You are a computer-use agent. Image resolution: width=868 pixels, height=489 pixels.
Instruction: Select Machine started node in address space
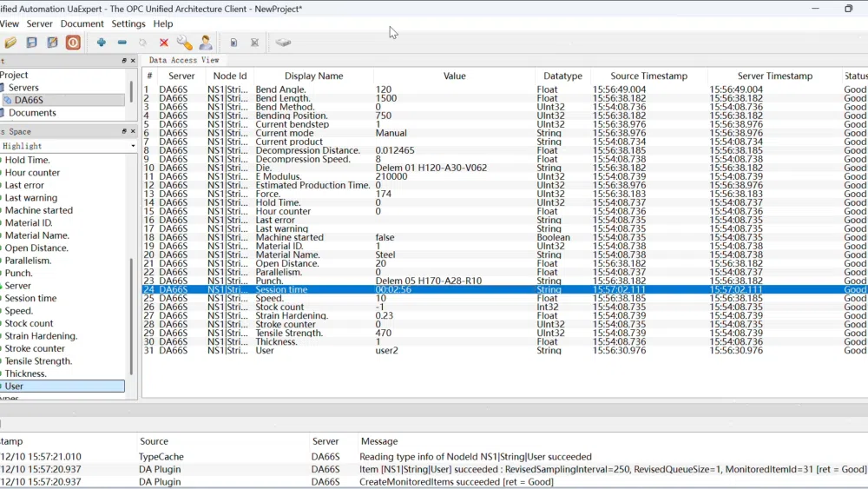pyautogui.click(x=39, y=210)
